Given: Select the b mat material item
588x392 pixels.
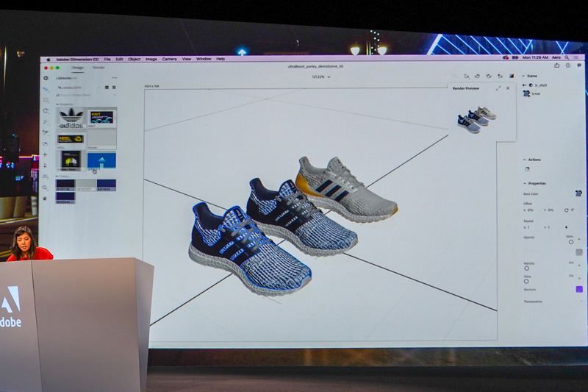Looking at the screenshot, I should [x=531, y=94].
